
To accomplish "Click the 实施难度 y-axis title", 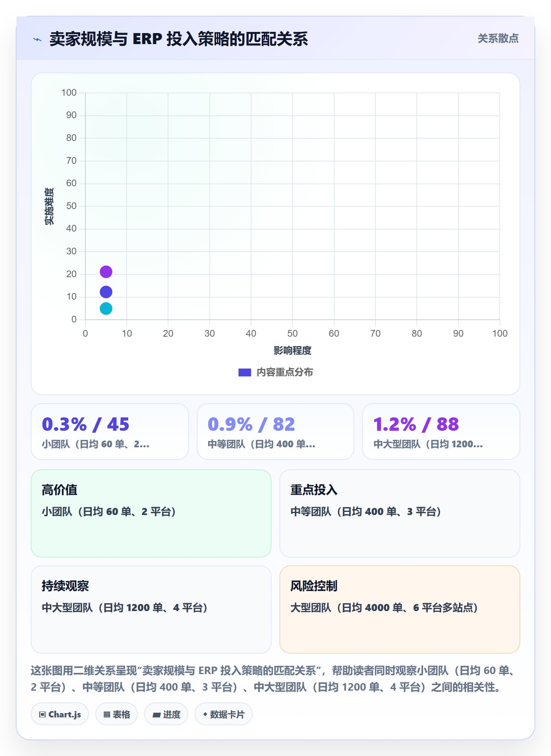I will (49, 206).
